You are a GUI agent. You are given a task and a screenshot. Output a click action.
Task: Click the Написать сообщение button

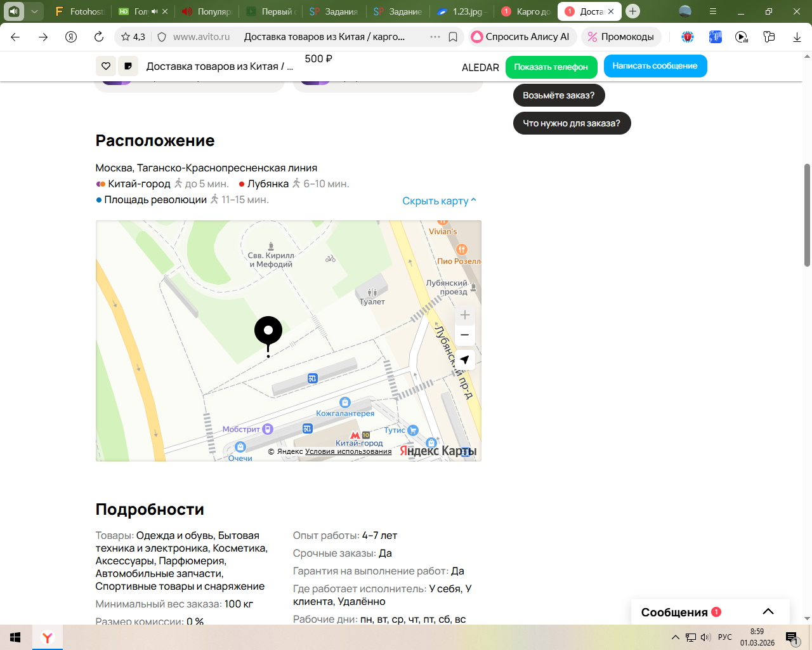pyautogui.click(x=655, y=66)
